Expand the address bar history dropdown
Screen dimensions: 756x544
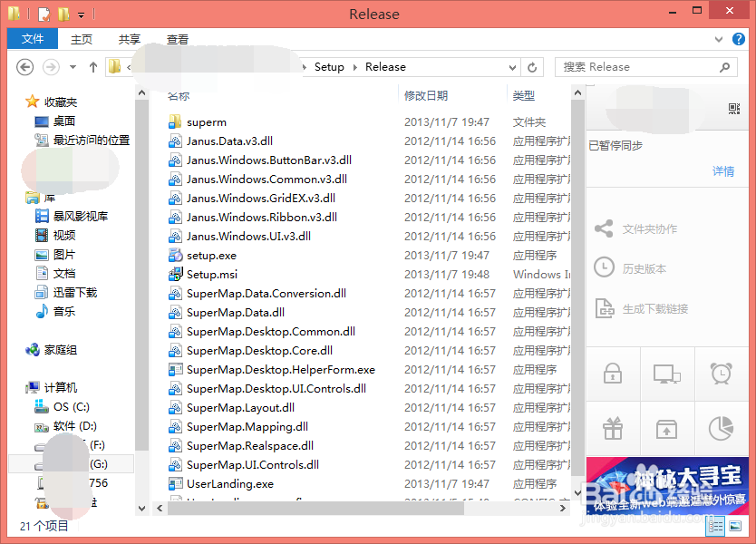pos(512,67)
